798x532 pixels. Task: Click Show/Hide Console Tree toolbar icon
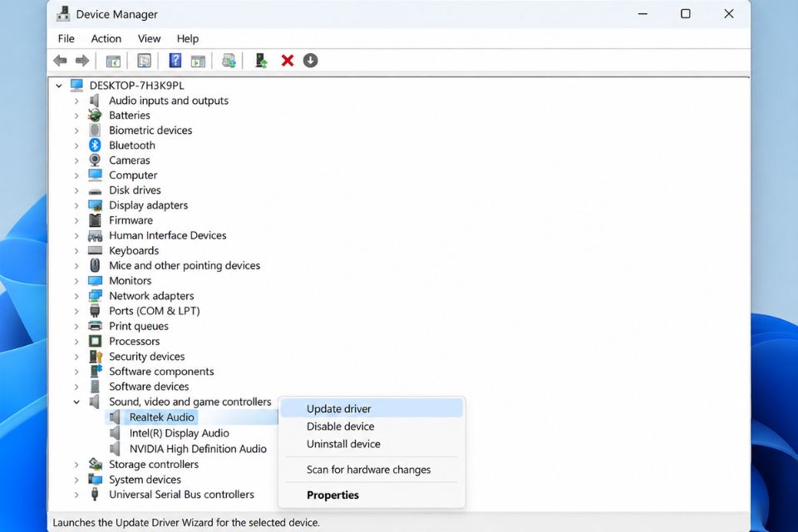(113, 61)
